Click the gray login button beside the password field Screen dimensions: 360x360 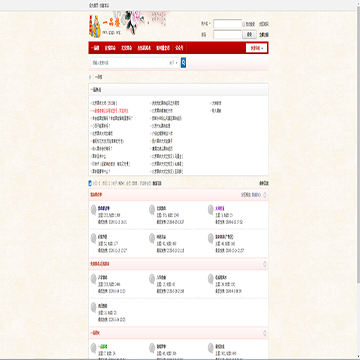coord(250,34)
